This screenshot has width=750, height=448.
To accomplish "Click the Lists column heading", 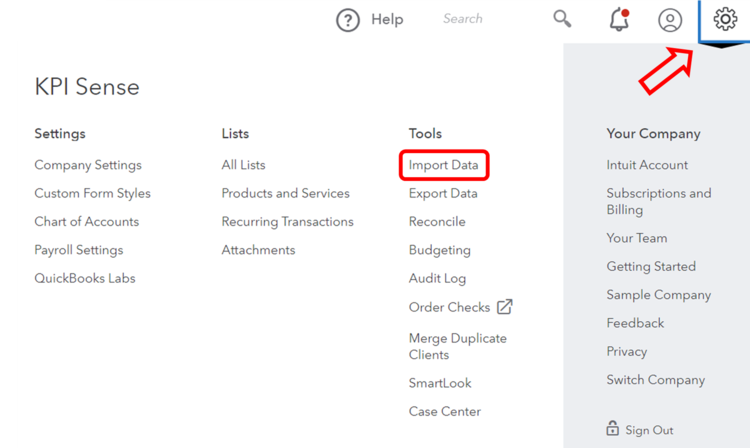I will [235, 133].
